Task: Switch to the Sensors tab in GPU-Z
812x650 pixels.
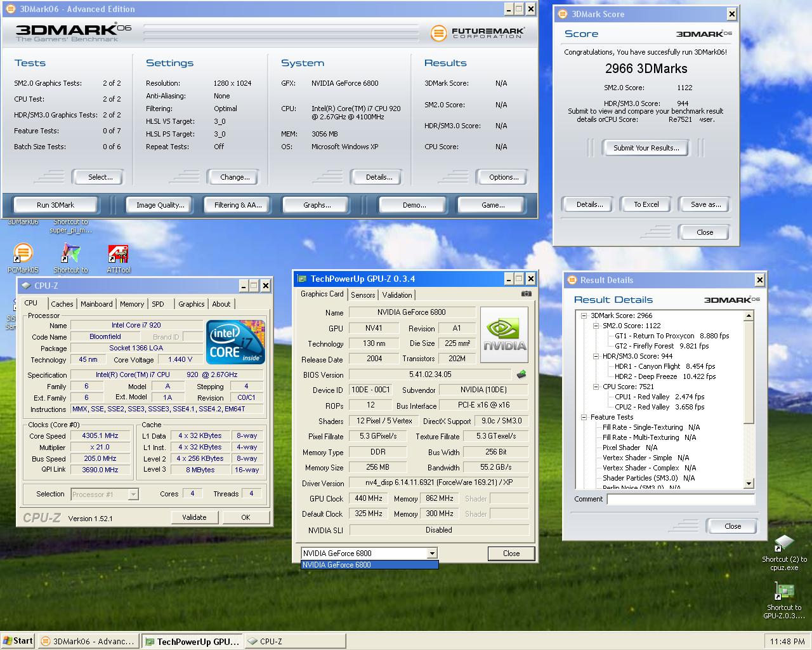Action: [x=363, y=295]
